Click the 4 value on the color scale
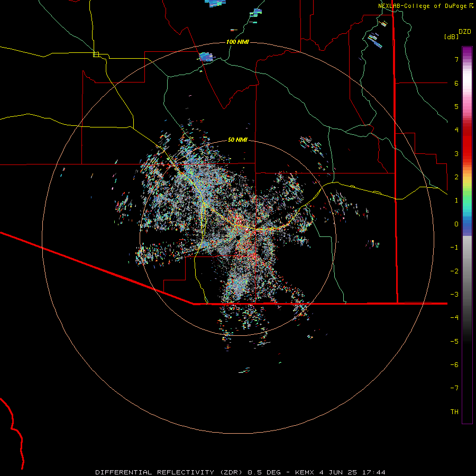 point(456,130)
